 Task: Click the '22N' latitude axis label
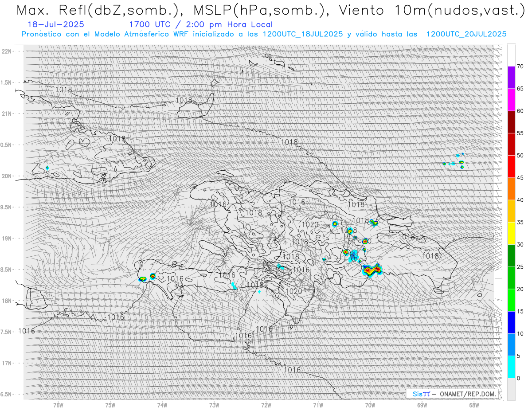pos(7,51)
